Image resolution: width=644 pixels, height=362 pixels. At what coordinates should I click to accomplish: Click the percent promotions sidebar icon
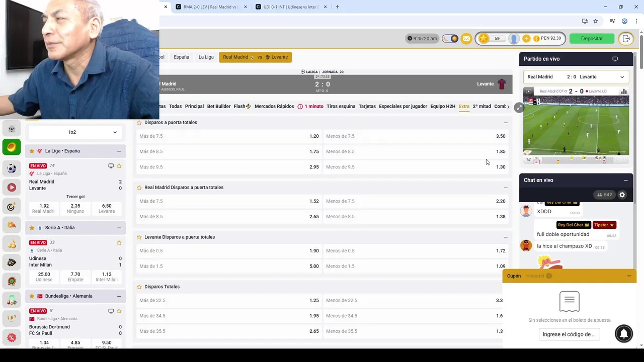pyautogui.click(x=12, y=337)
